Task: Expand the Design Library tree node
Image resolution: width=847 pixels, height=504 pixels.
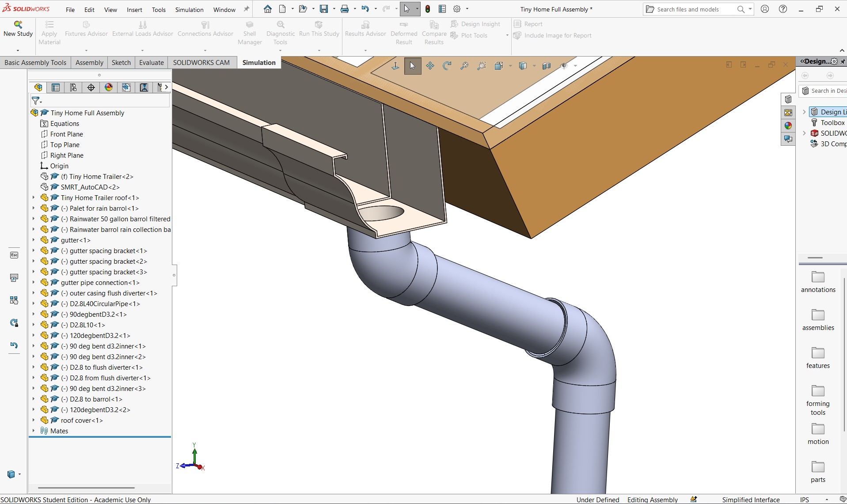Action: pyautogui.click(x=804, y=112)
